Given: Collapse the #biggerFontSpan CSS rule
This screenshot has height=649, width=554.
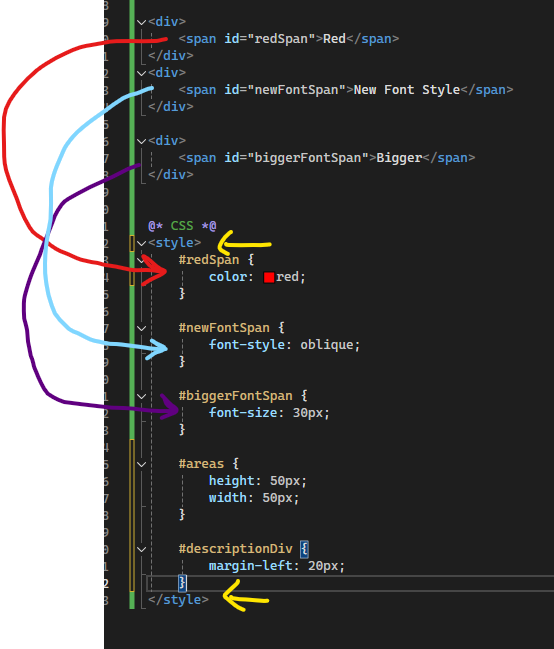Looking at the screenshot, I should coord(142,396).
